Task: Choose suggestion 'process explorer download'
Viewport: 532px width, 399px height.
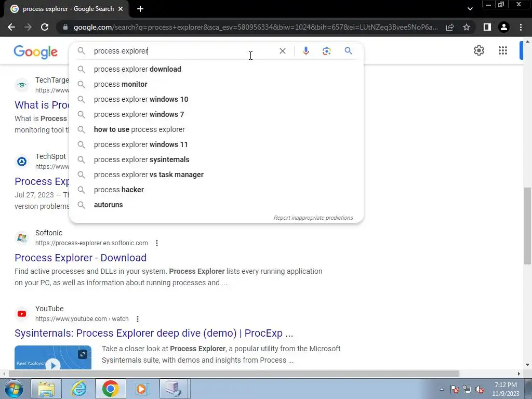Action: [x=216, y=69]
